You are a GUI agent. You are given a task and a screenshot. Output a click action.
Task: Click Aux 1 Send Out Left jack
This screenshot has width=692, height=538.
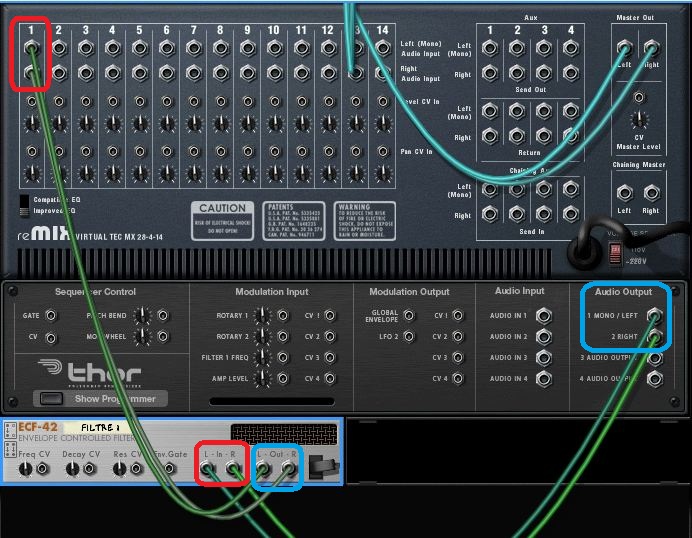[x=490, y=48]
